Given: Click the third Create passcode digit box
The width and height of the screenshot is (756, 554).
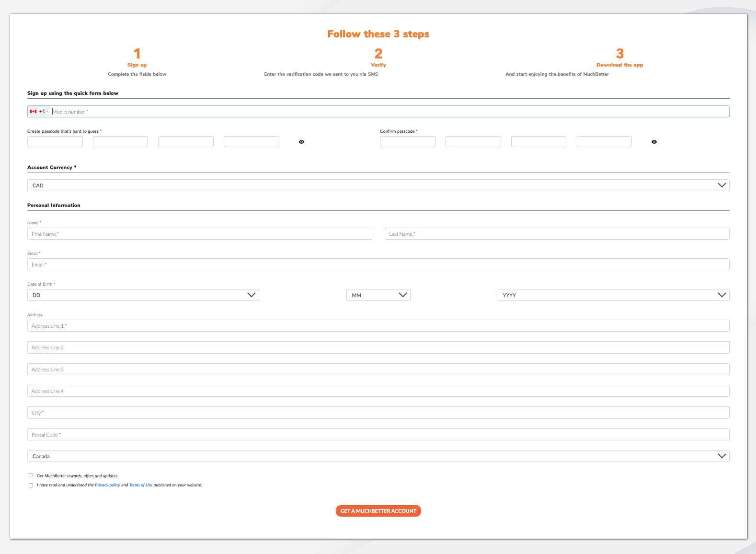Looking at the screenshot, I should (186, 141).
